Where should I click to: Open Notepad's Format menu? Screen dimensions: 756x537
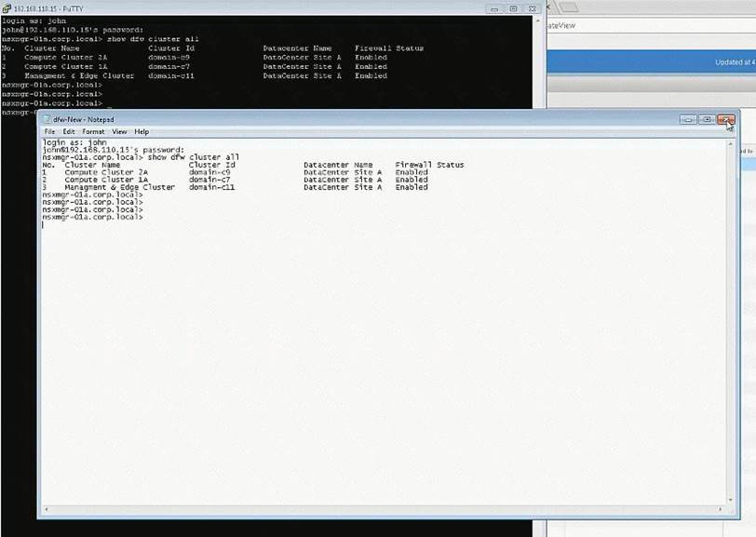click(93, 132)
